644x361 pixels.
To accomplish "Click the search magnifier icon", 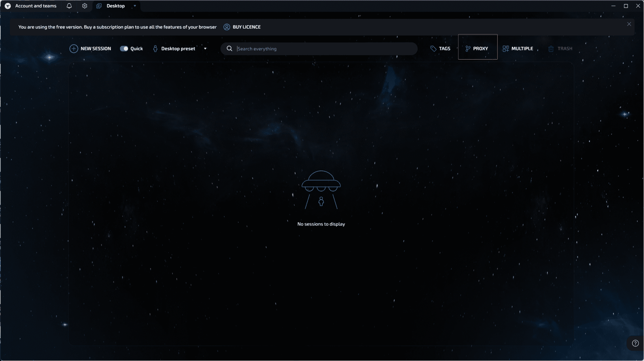I will coord(229,48).
